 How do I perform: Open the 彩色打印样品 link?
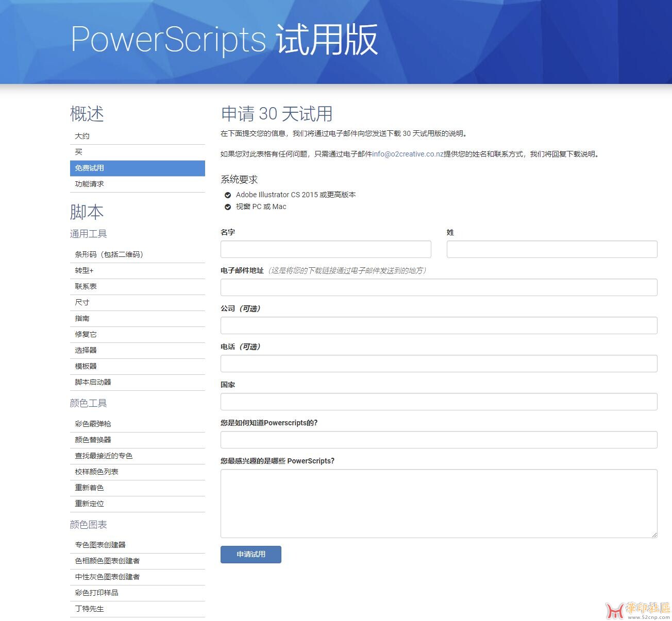click(x=137, y=593)
